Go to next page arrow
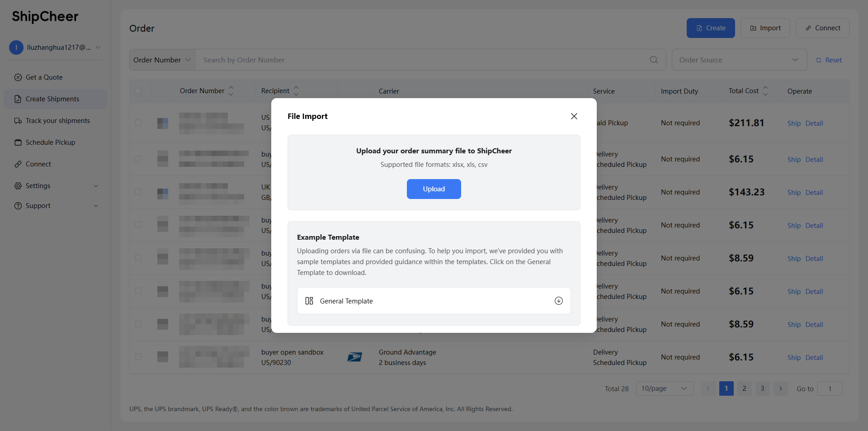The height and width of the screenshot is (431, 868). point(780,388)
